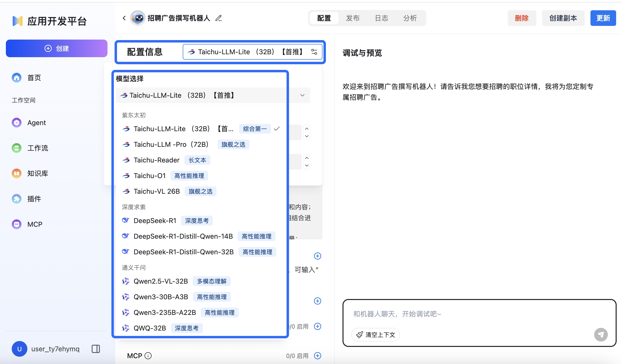Click the pencil edit icon beside robot name
This screenshot has width=622, height=364.
[x=218, y=18]
